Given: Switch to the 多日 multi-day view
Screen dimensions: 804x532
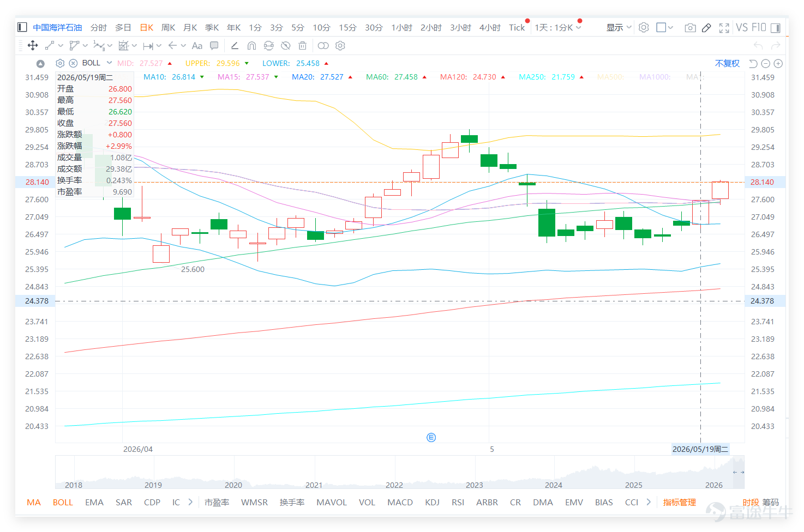Looking at the screenshot, I should 123,27.
